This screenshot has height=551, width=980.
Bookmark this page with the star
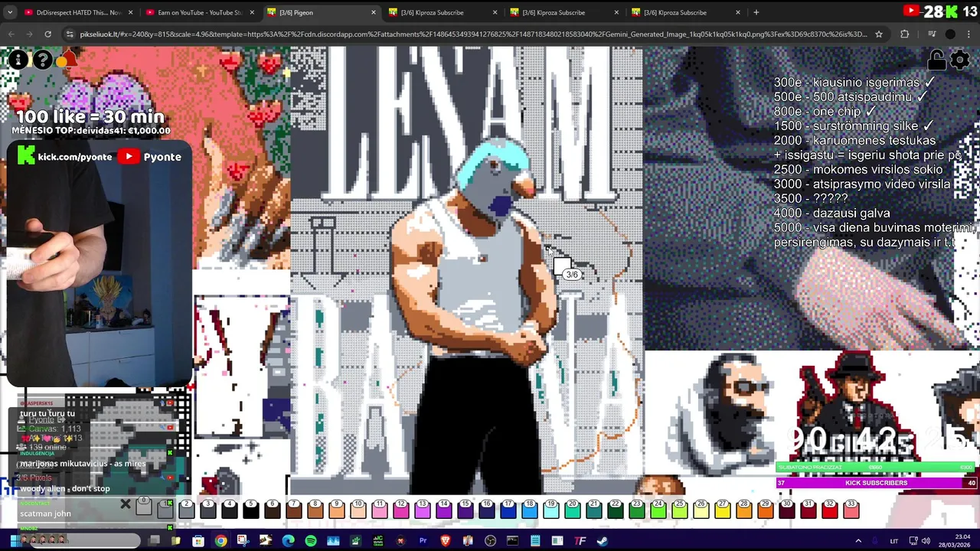coord(879,34)
